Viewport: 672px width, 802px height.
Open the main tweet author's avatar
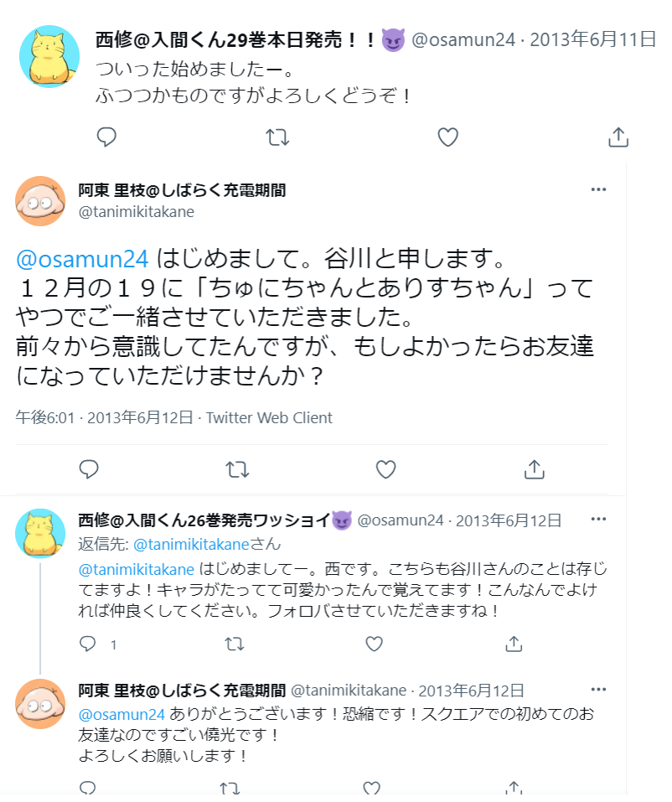[x=40, y=201]
